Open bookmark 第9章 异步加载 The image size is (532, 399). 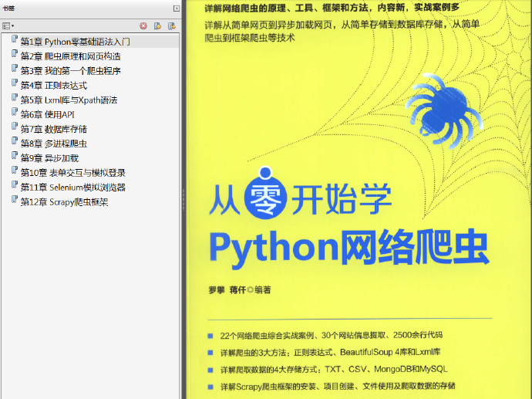(49, 158)
